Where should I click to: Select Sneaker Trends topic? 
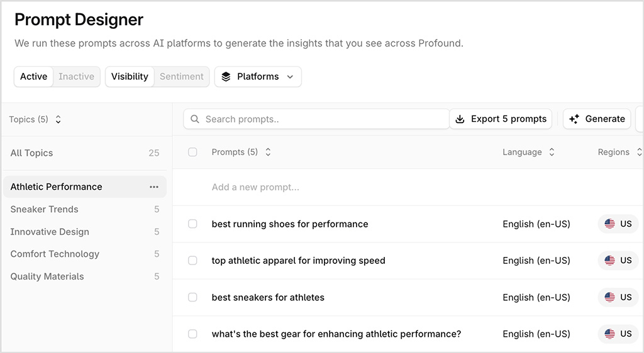pos(85,209)
